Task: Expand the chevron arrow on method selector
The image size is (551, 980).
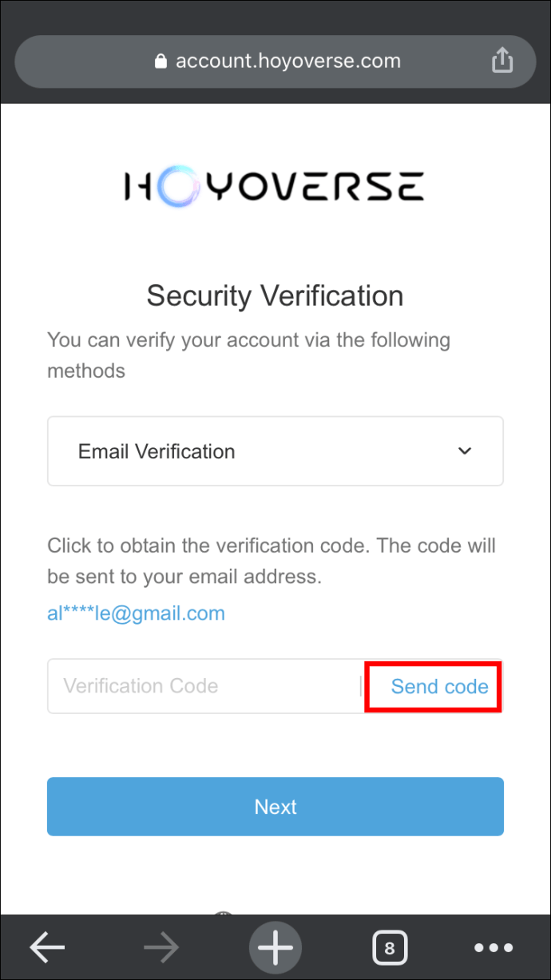Action: tap(465, 451)
